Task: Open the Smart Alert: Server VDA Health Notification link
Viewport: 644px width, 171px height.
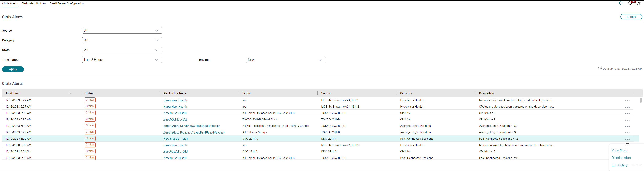Action: 192,126
